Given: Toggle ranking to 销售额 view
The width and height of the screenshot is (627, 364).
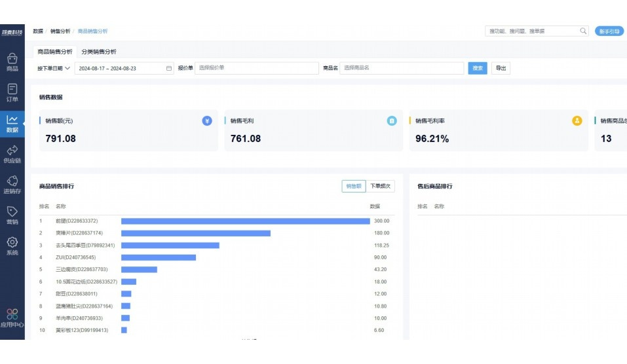Looking at the screenshot, I should [x=353, y=186].
